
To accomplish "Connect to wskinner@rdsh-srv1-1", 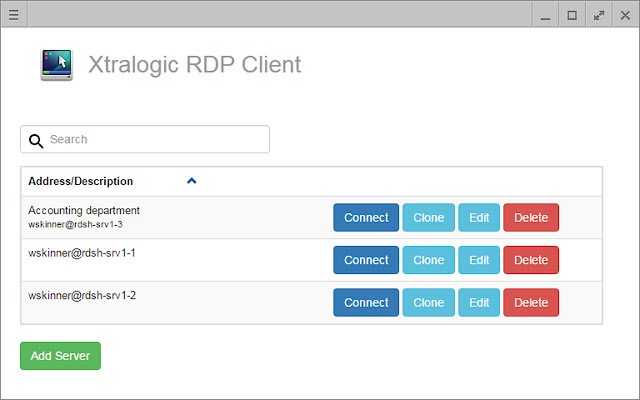I will pos(366,260).
